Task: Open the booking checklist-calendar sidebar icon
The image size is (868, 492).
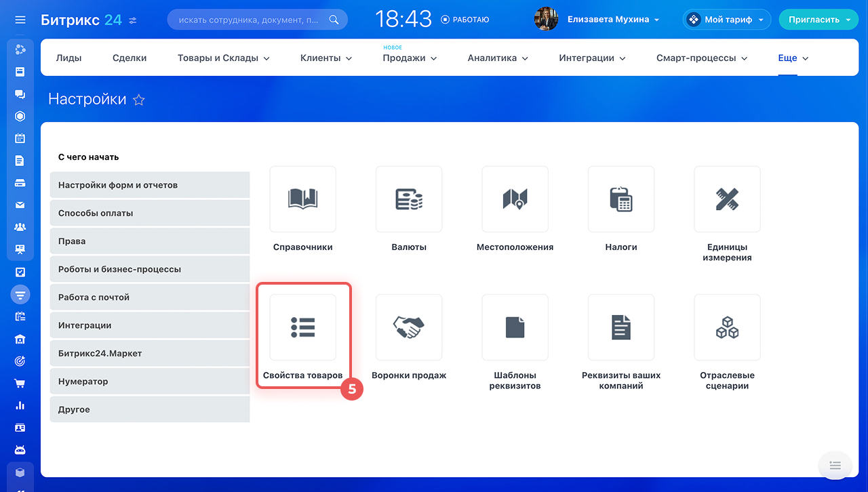Action: coord(20,316)
